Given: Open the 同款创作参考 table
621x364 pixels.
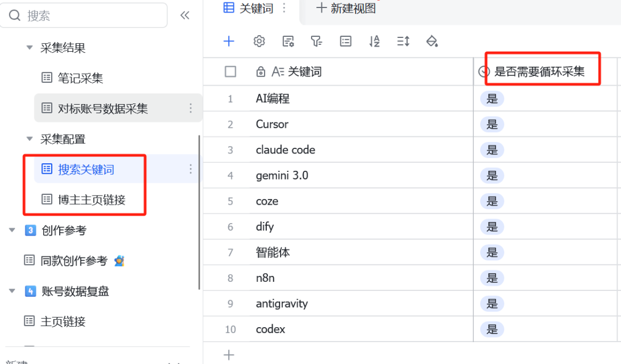Looking at the screenshot, I should click(x=74, y=260).
